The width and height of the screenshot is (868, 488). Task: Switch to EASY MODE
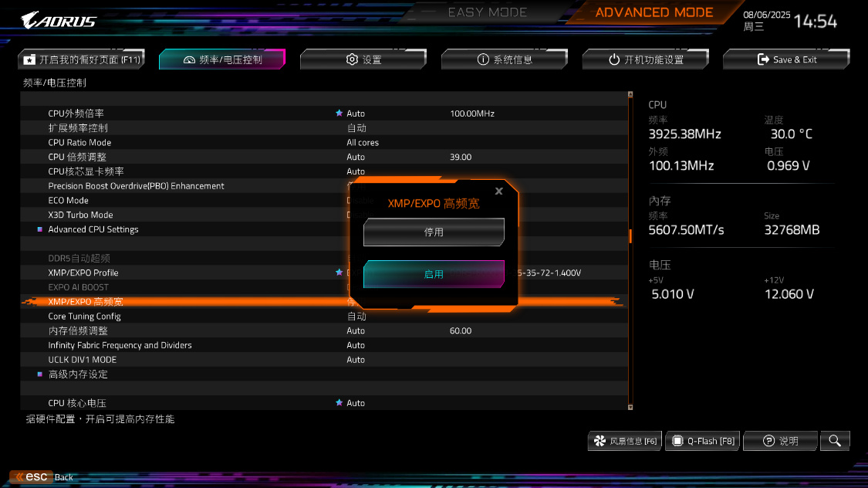click(487, 12)
